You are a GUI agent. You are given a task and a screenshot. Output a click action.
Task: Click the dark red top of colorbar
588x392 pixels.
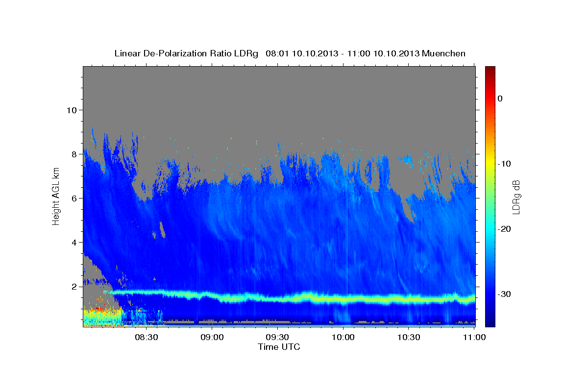click(490, 71)
